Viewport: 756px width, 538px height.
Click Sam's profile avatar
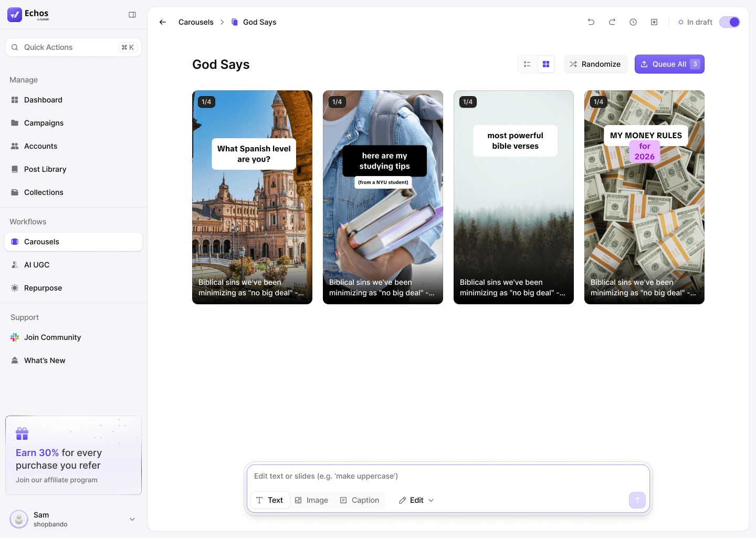tap(19, 519)
